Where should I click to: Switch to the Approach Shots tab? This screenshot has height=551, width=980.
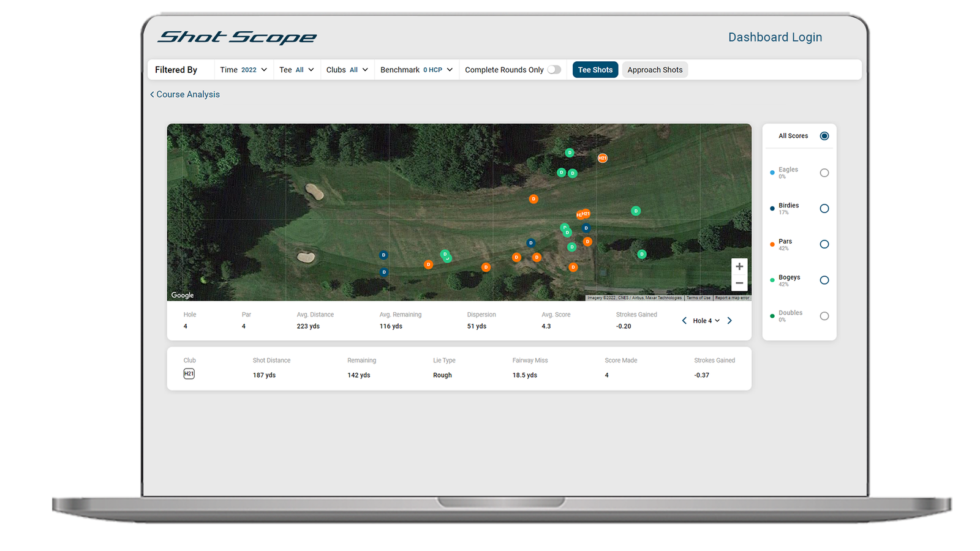coord(655,69)
